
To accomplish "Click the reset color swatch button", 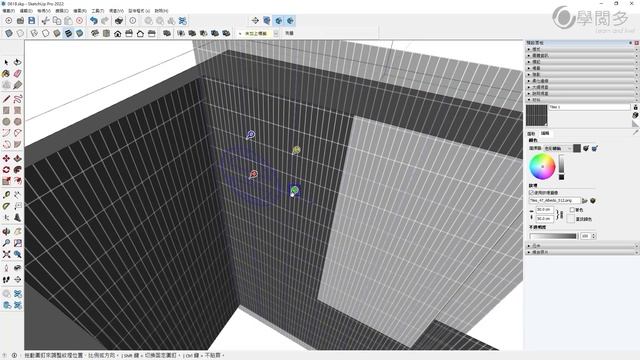I will [571, 219].
